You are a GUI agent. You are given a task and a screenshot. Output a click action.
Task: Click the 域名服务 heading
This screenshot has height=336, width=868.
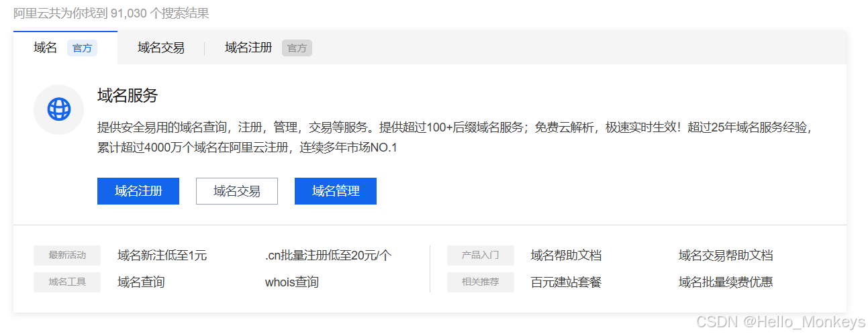[128, 96]
